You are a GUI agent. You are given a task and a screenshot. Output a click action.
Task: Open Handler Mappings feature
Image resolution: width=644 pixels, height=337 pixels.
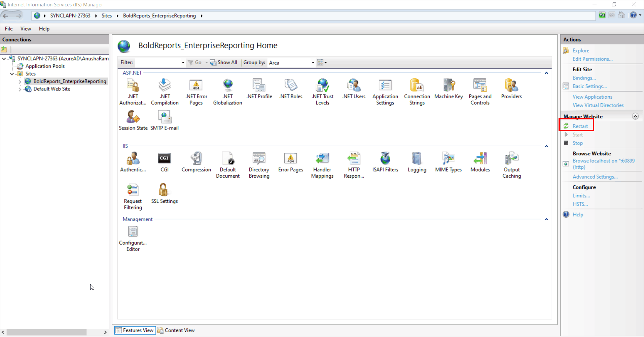coord(322,165)
